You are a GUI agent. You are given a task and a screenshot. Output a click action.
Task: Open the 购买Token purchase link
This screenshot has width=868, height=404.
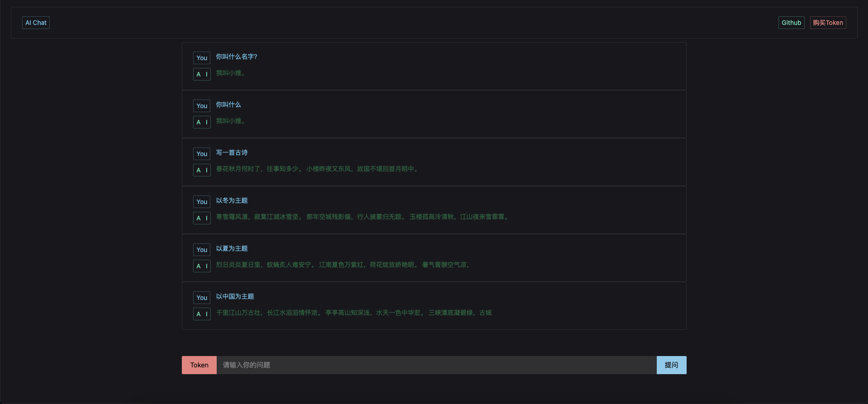[828, 23]
